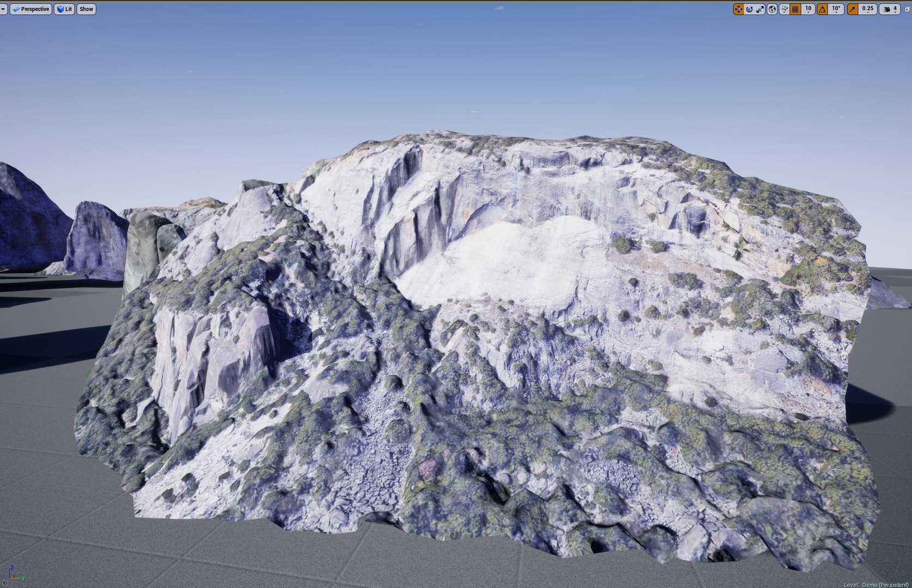Screen dimensions: 912x588
Task: Open the Show flags menu
Action: coord(86,9)
